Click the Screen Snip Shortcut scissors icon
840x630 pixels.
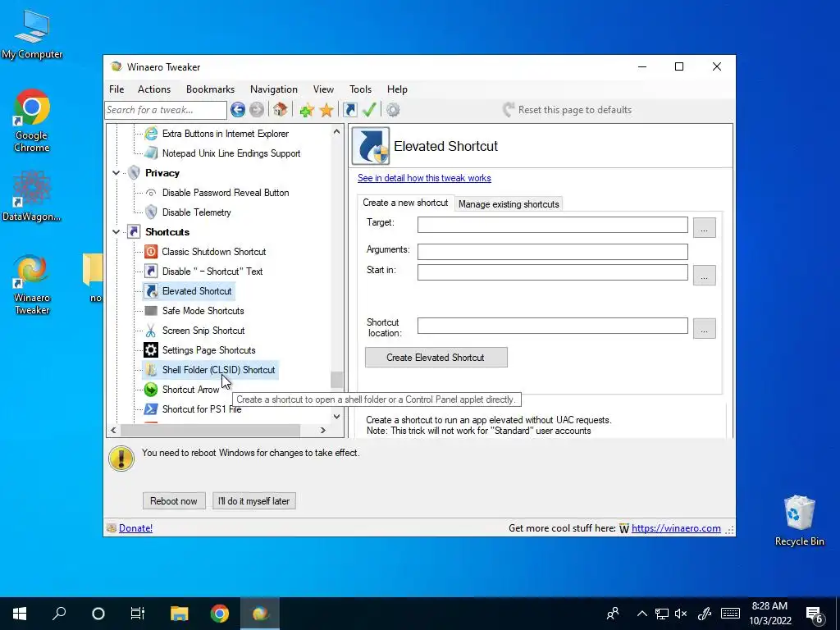click(x=151, y=331)
